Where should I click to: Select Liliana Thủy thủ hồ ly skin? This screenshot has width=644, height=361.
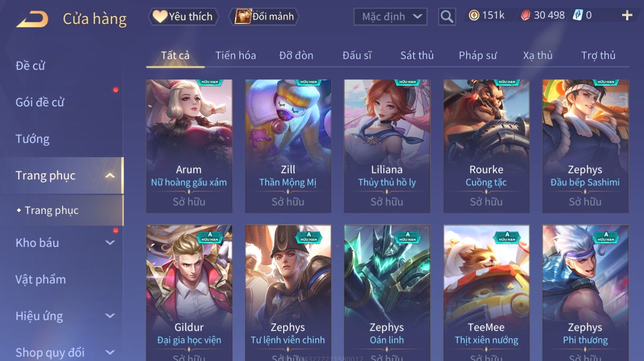click(x=387, y=146)
